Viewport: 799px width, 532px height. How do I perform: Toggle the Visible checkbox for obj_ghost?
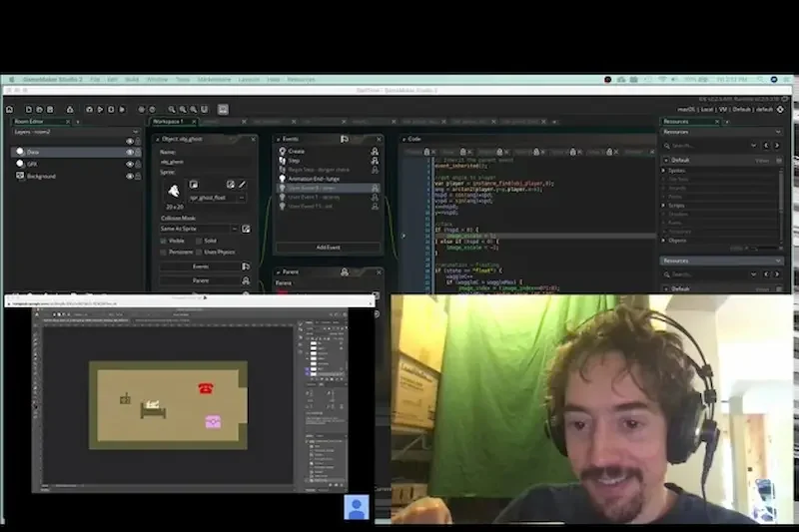(163, 241)
